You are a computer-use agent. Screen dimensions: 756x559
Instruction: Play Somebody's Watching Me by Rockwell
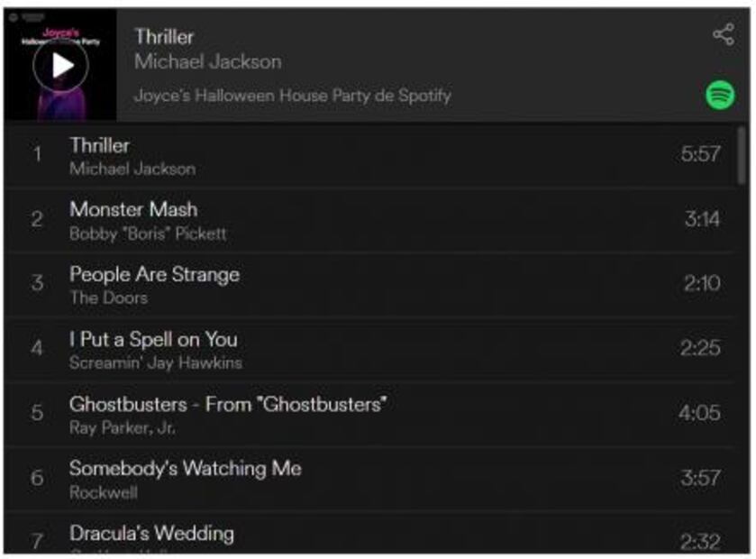pyautogui.click(x=369, y=479)
